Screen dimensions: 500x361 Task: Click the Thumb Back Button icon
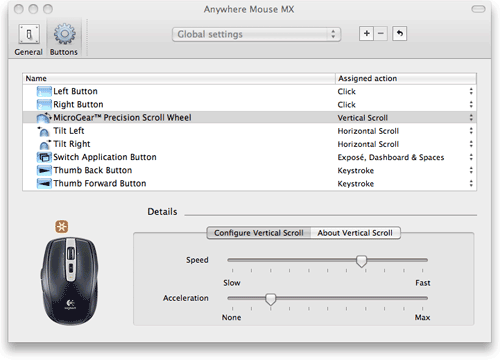pyautogui.click(x=44, y=170)
